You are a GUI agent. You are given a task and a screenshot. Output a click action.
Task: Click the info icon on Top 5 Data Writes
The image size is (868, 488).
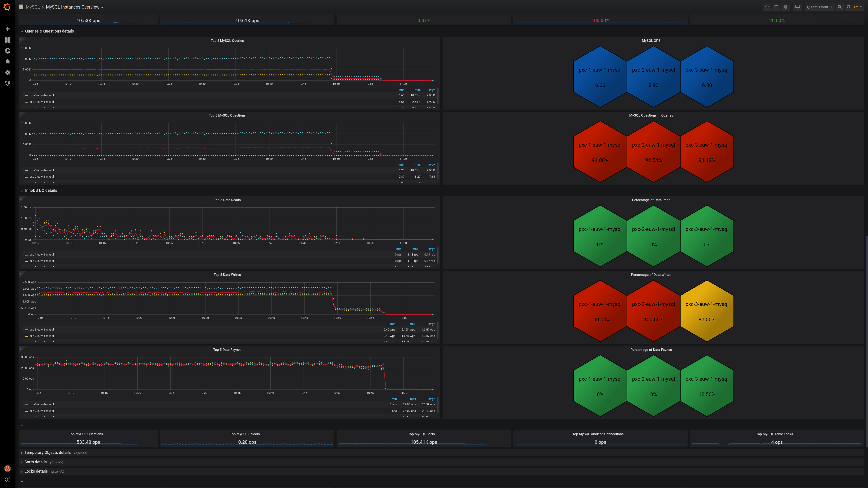21,273
